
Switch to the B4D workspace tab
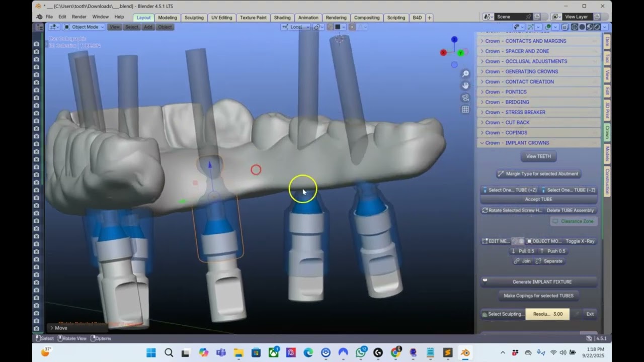417,18
